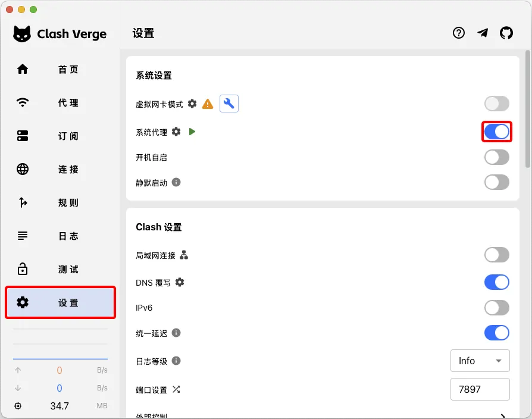This screenshot has width=532, height=419.
Task: Show info for 日志等级
Action: pyautogui.click(x=176, y=361)
